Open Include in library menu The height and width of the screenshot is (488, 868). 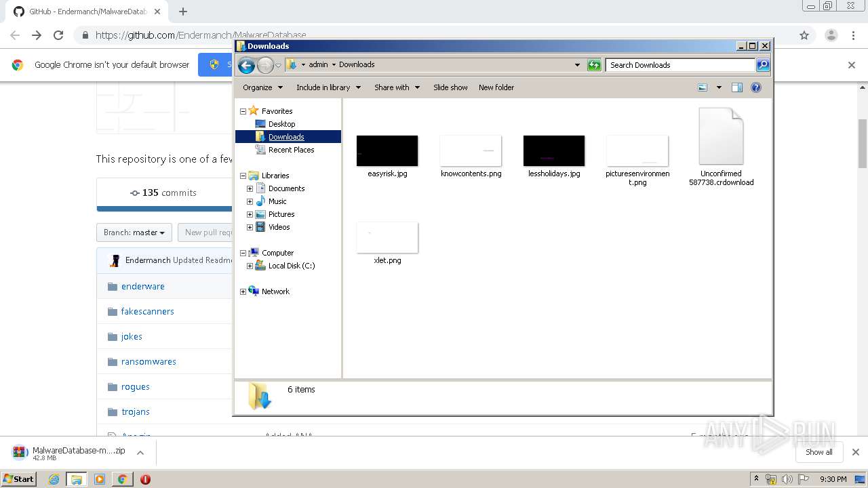coord(328,87)
